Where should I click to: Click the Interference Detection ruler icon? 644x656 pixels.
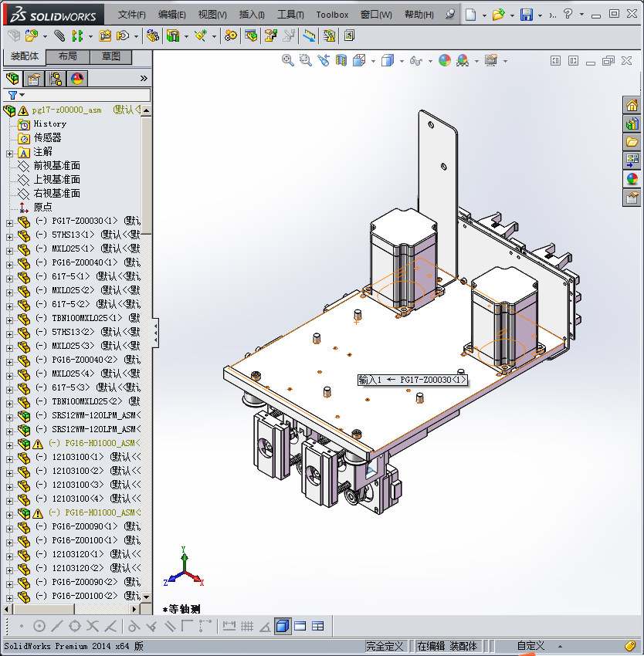[x=310, y=36]
